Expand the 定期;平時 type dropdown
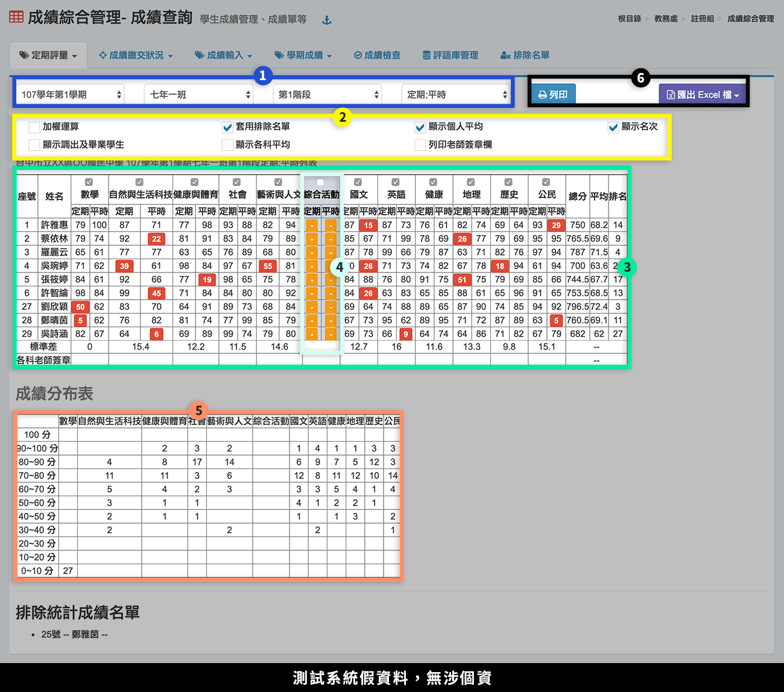 point(456,94)
